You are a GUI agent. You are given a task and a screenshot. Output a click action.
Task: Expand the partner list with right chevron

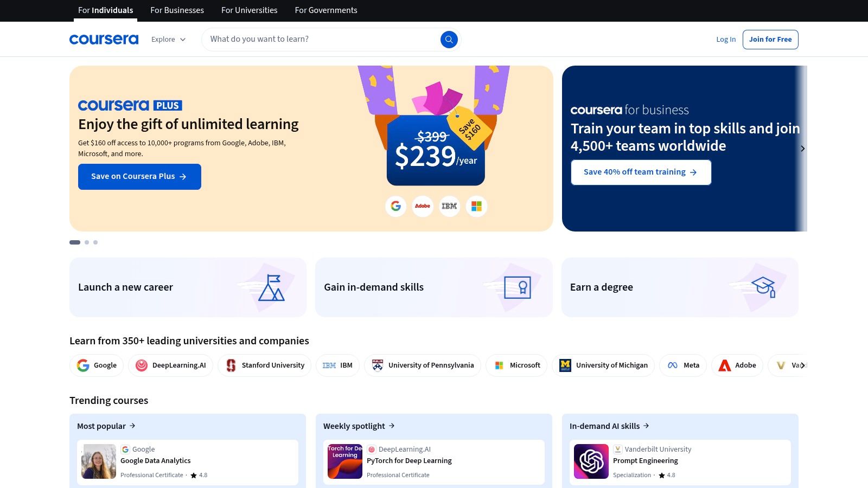(802, 365)
